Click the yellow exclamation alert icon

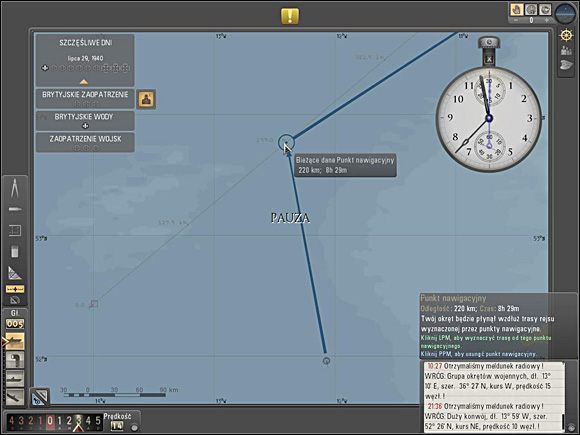coord(290,16)
